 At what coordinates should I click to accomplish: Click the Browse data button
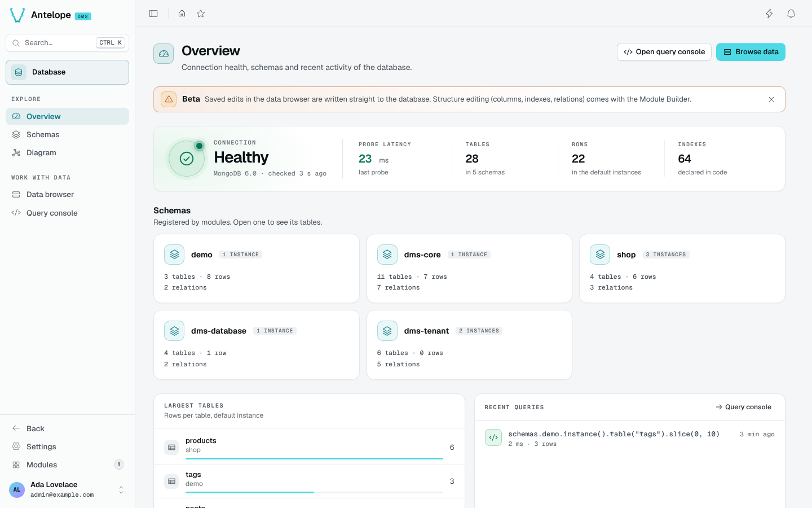751,52
